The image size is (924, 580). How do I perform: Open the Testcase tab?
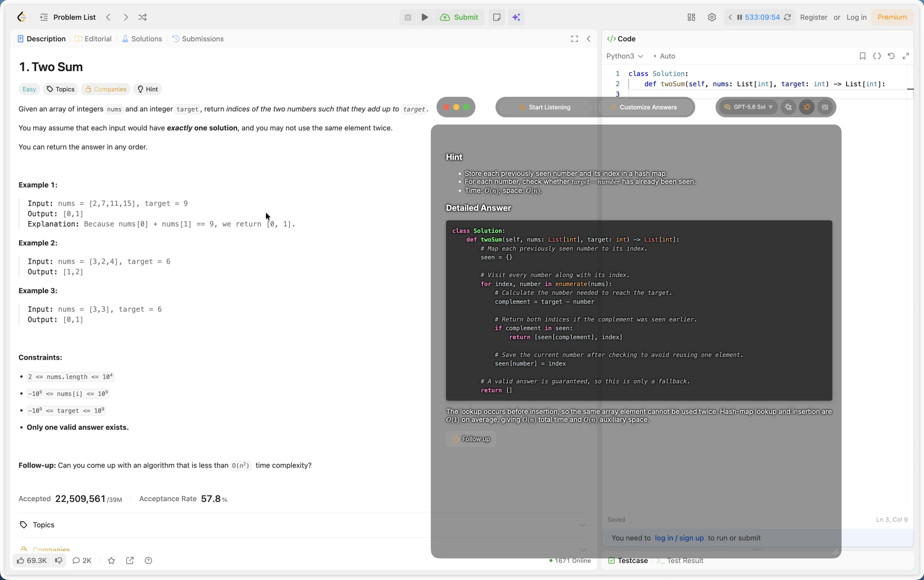628,560
